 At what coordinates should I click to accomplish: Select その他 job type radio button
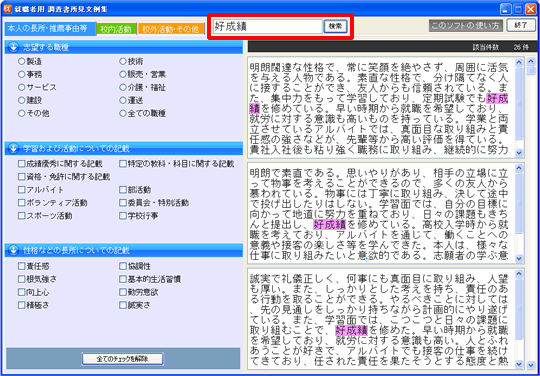point(22,113)
